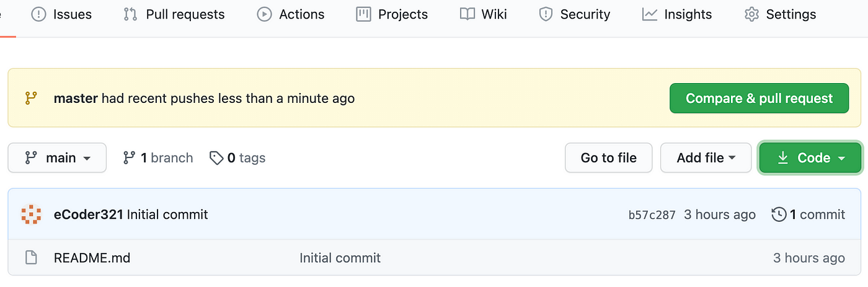View the commit history clock icon
This screenshot has height=287, width=868.
pyautogui.click(x=779, y=214)
